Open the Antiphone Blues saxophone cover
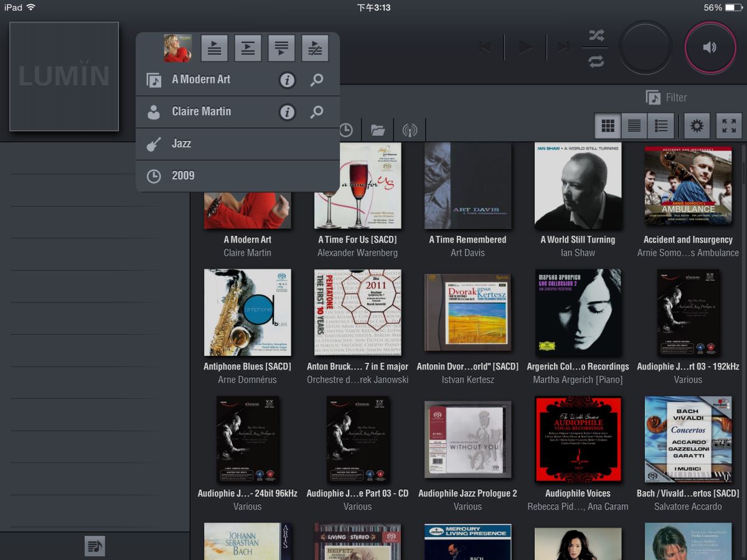 pos(247,312)
